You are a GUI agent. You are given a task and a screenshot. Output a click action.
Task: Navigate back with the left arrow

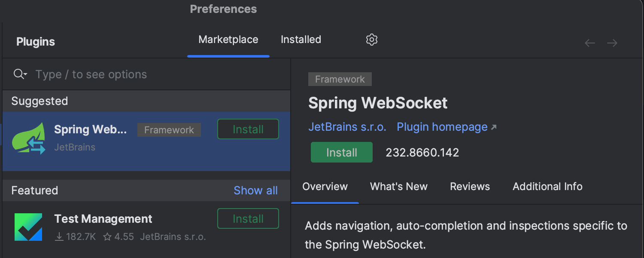[590, 43]
